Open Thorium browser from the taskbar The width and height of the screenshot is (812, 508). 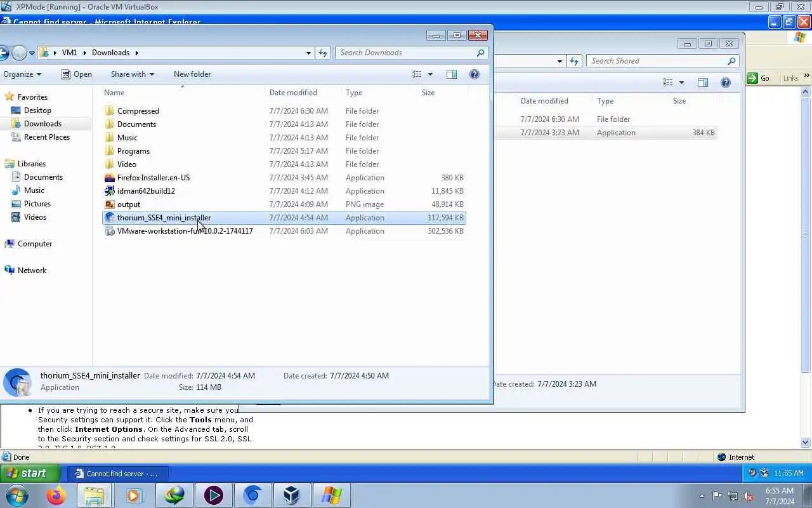[x=252, y=495]
